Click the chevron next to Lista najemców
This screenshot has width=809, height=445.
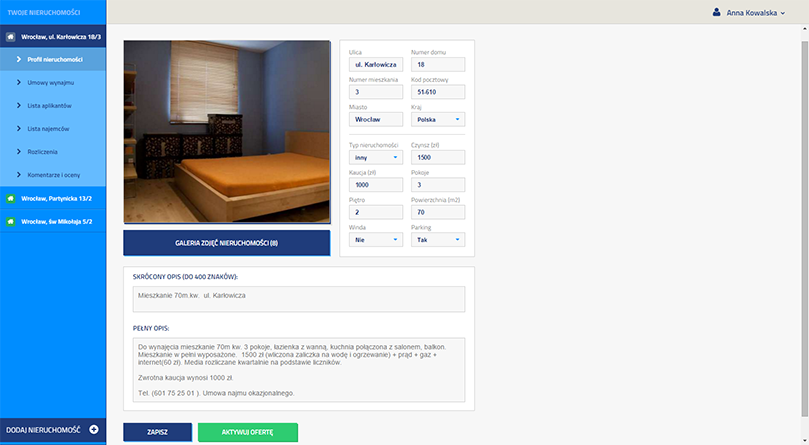19,129
